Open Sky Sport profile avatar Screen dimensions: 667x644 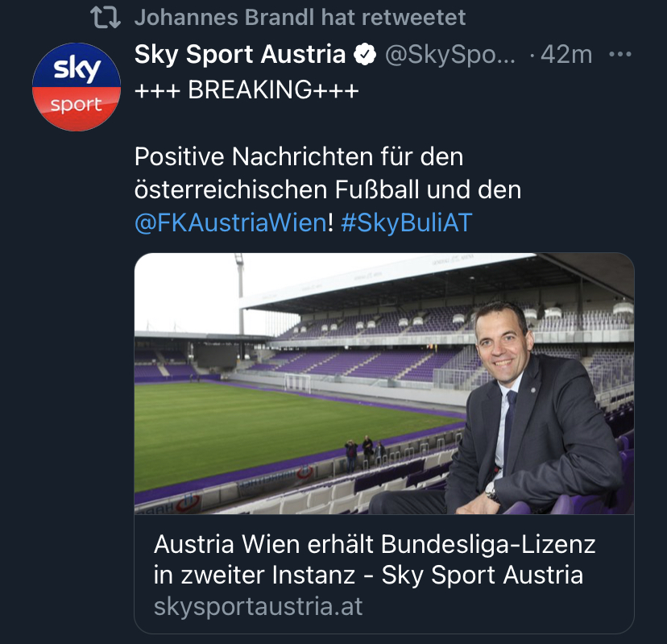[x=77, y=87]
